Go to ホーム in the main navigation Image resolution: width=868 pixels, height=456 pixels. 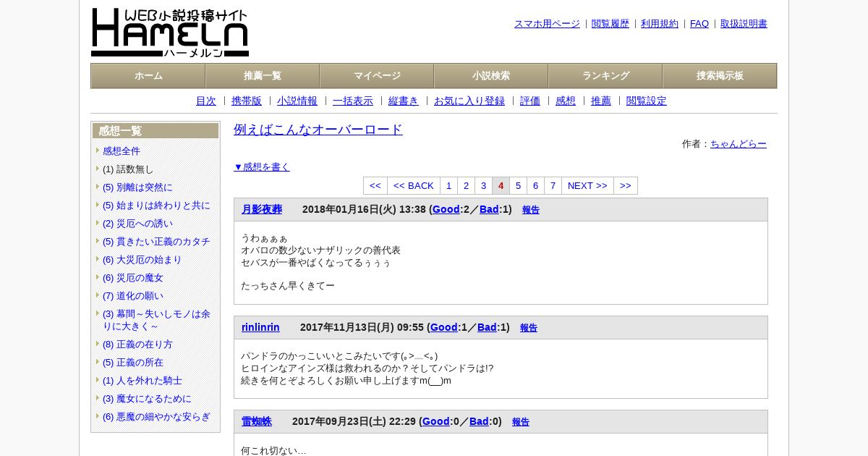click(x=148, y=76)
